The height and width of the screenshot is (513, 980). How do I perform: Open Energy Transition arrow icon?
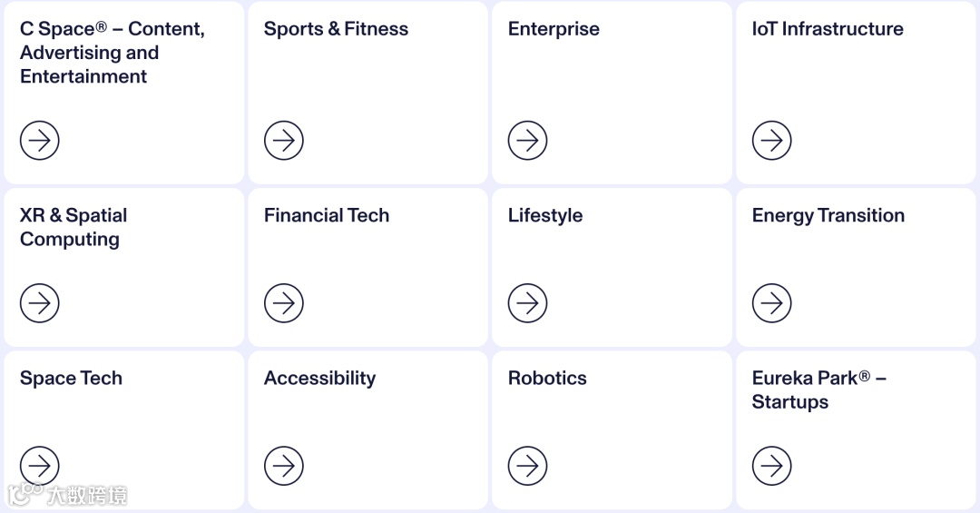(x=772, y=303)
